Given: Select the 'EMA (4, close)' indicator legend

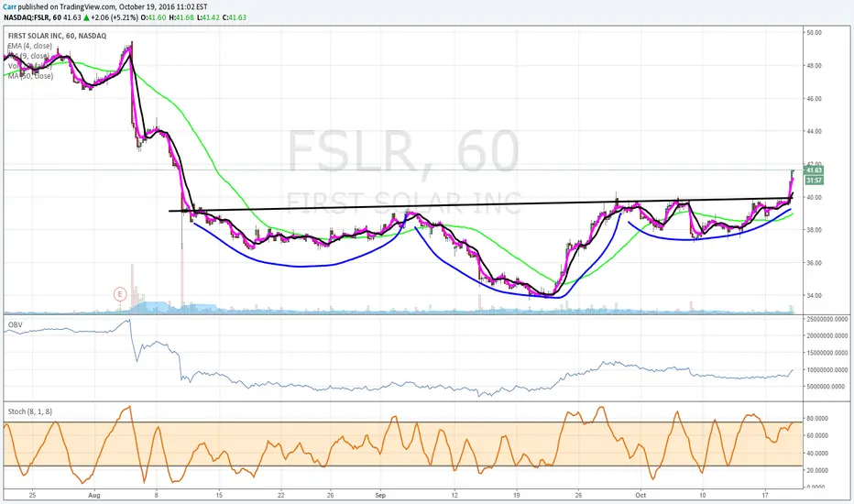Looking at the screenshot, I should 30,47.
